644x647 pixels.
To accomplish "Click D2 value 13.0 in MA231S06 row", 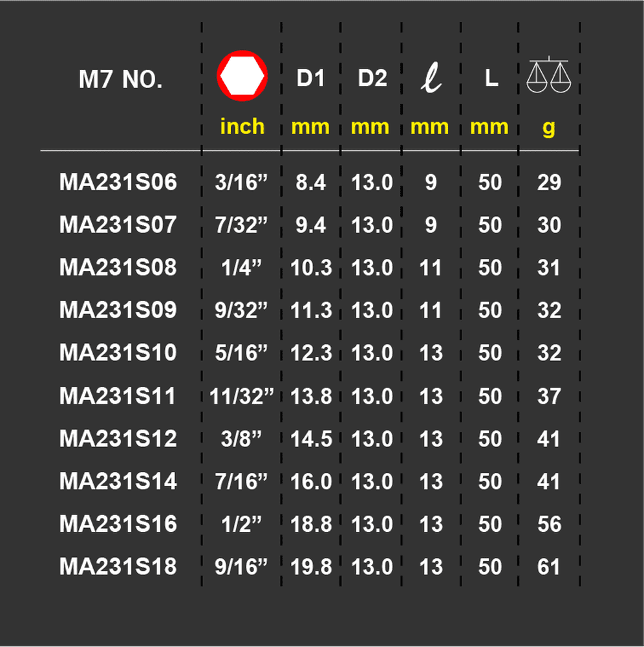I will click(x=372, y=182).
